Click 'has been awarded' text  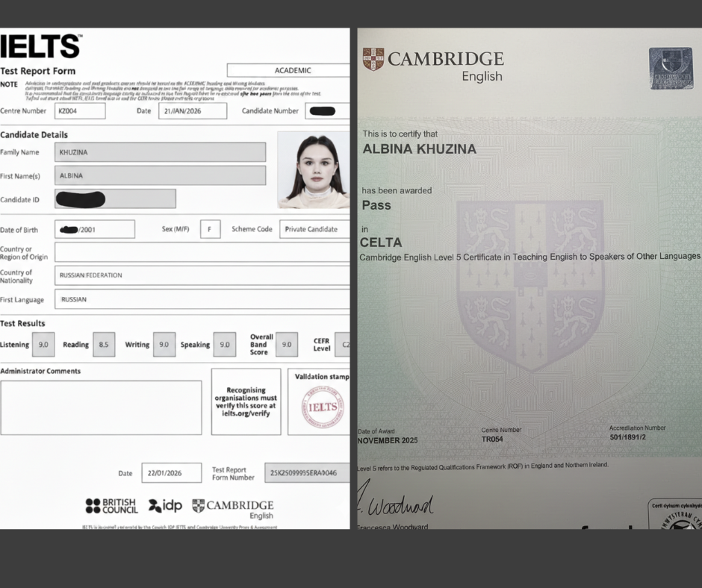397,190
